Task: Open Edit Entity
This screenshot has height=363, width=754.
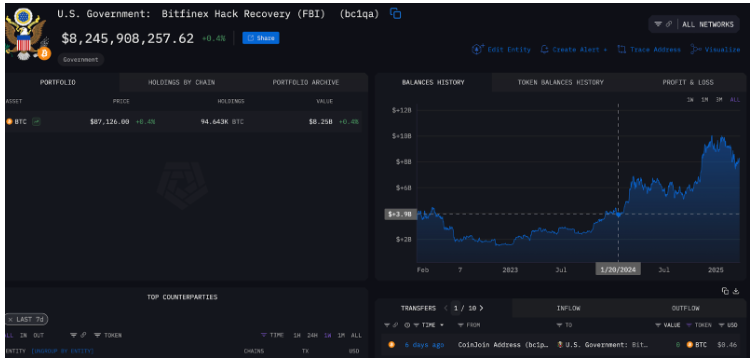Action: (x=501, y=50)
